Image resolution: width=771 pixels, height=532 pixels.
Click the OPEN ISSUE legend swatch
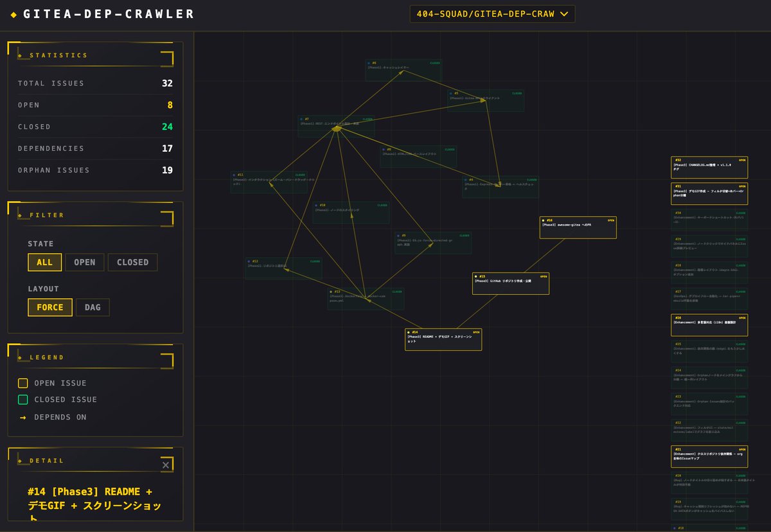23,383
